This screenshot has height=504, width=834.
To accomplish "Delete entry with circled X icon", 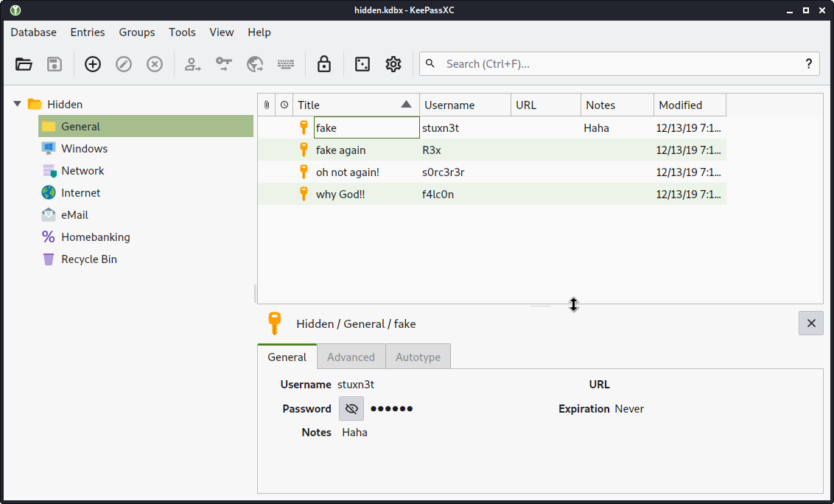I will pos(154,64).
